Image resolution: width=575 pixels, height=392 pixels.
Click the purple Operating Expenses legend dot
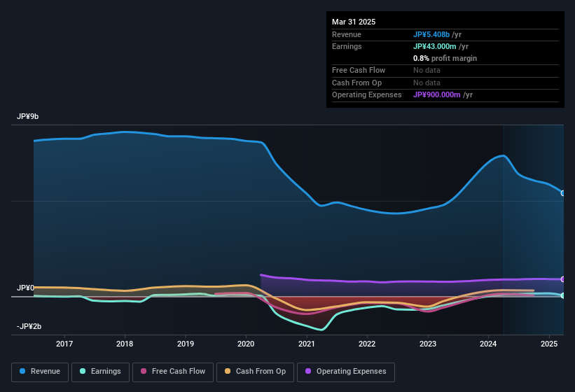click(308, 371)
